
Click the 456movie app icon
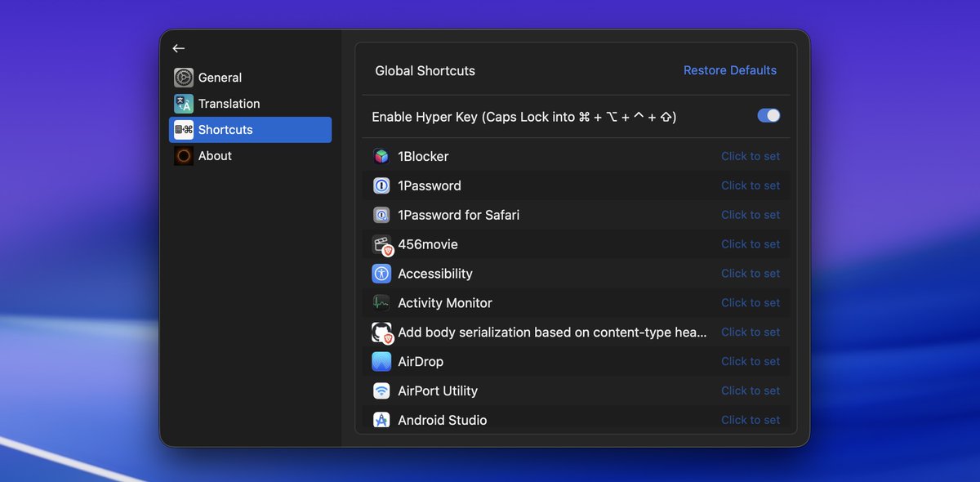[x=382, y=245]
